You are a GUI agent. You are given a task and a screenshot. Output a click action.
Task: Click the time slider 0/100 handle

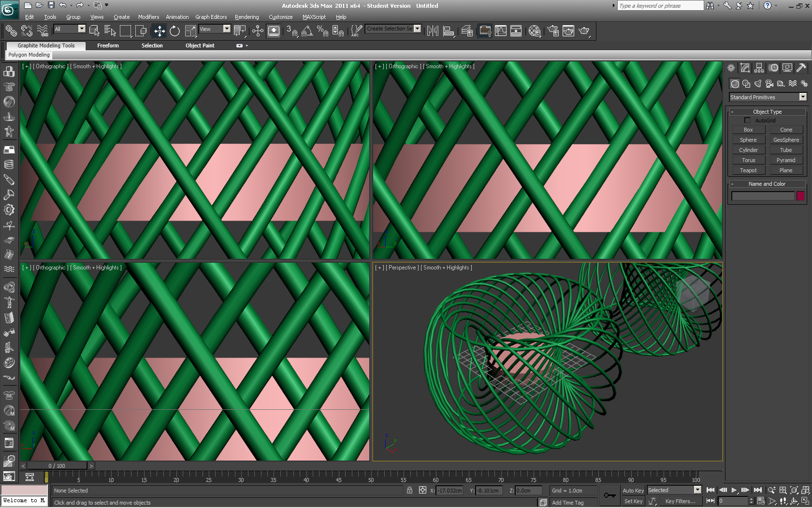[x=57, y=466]
